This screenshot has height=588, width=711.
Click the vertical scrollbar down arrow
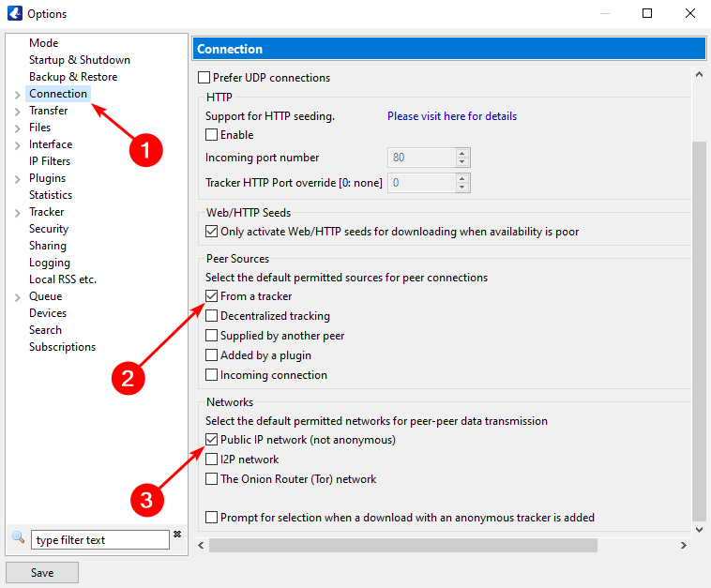[x=698, y=530]
